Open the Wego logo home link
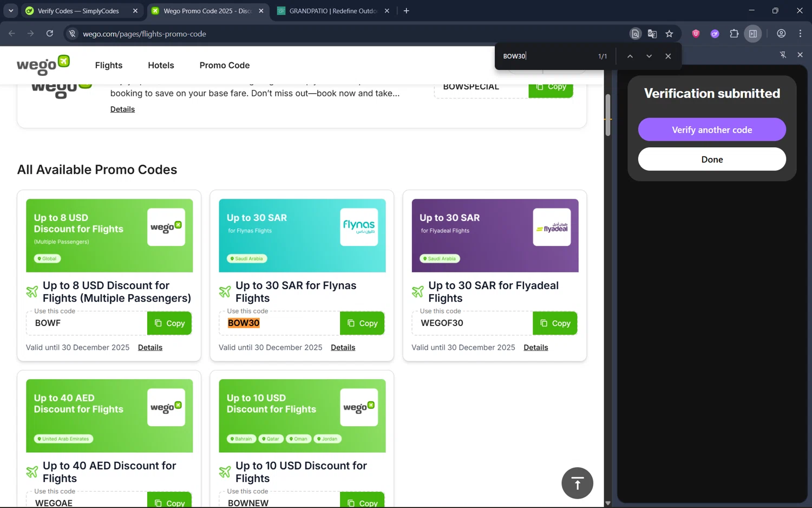 pyautogui.click(x=43, y=65)
